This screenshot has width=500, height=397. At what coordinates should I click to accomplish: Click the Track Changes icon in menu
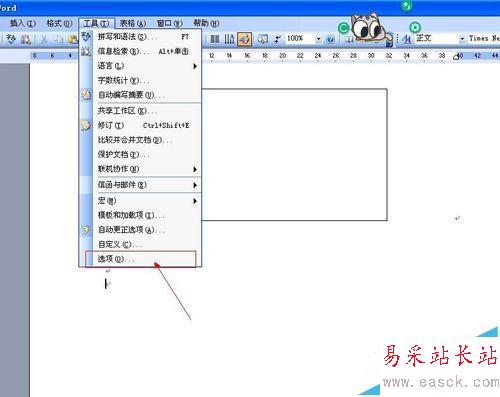pyautogui.click(x=86, y=125)
